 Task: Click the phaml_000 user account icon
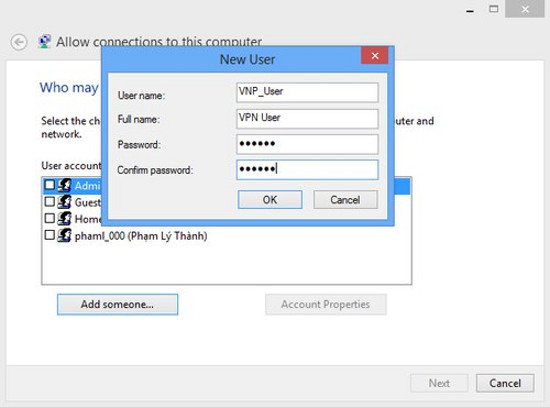click(x=64, y=235)
